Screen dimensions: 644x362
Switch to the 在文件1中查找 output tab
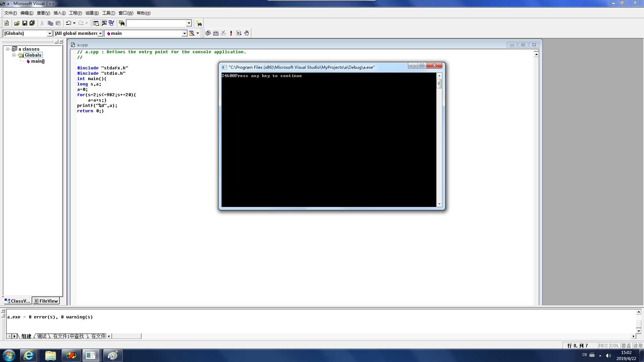[68, 336]
